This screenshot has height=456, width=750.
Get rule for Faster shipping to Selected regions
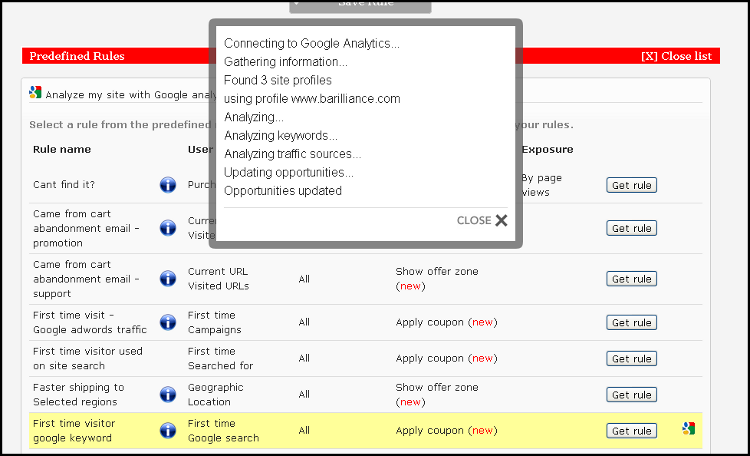(x=631, y=395)
